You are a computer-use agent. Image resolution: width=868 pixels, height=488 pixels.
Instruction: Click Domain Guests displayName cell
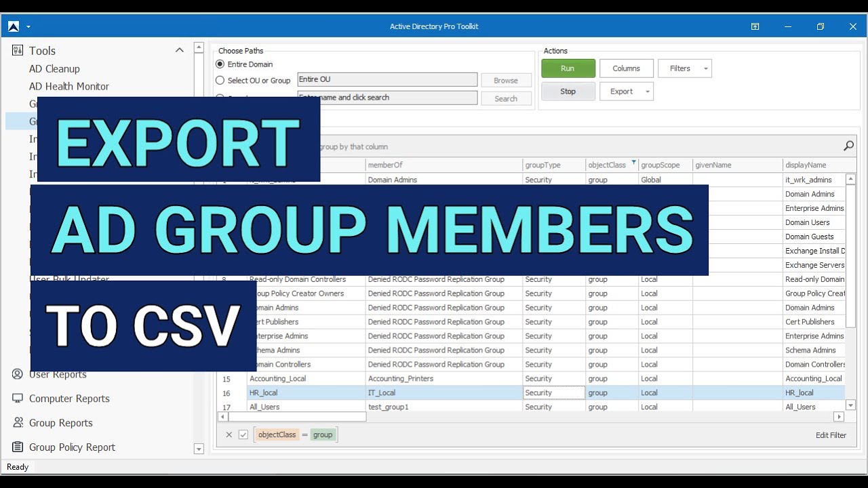click(814, 237)
